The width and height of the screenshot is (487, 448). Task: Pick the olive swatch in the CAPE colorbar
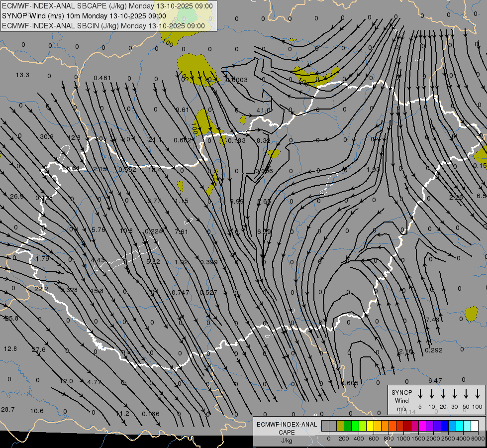pyautogui.click(x=340, y=426)
